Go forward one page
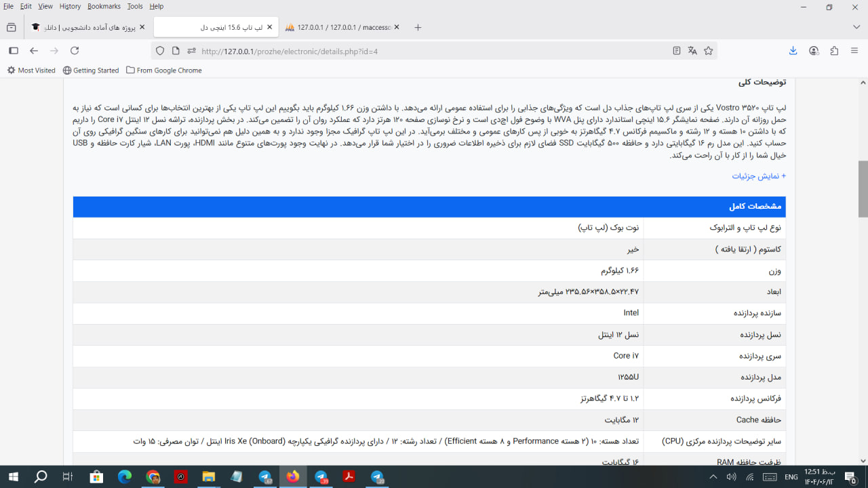This screenshot has height=488, width=868. click(x=54, y=51)
